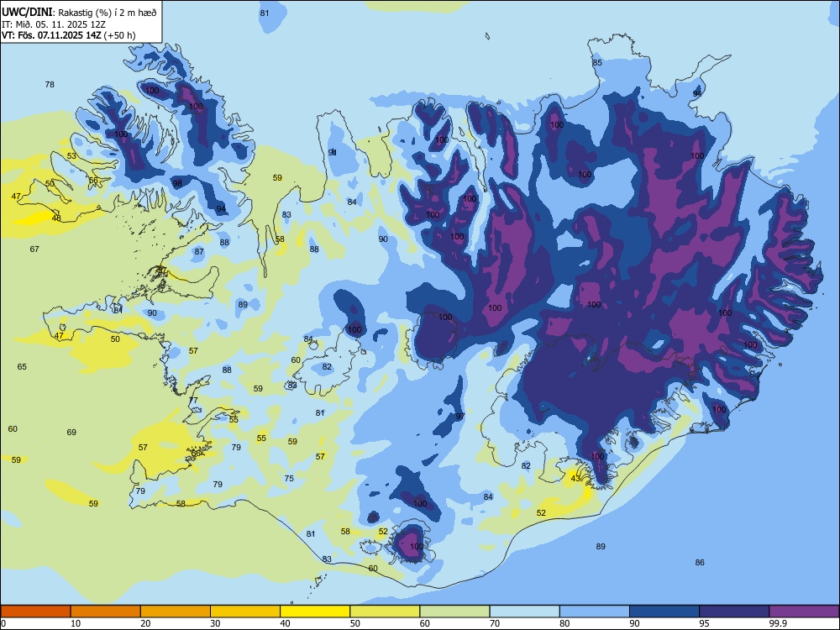Click the '86' value over the sea

point(700,562)
